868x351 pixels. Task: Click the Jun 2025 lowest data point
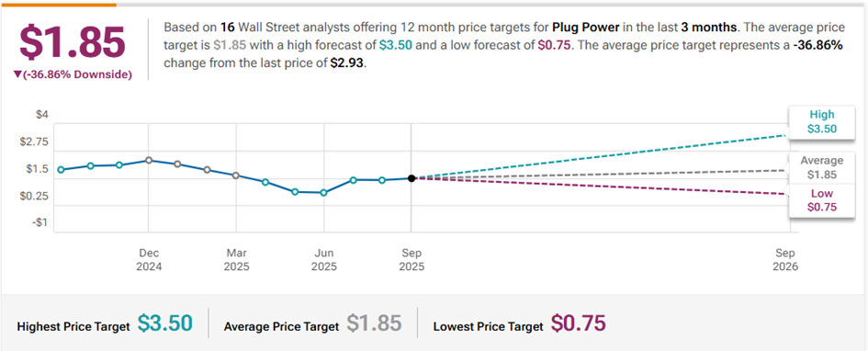tap(324, 193)
